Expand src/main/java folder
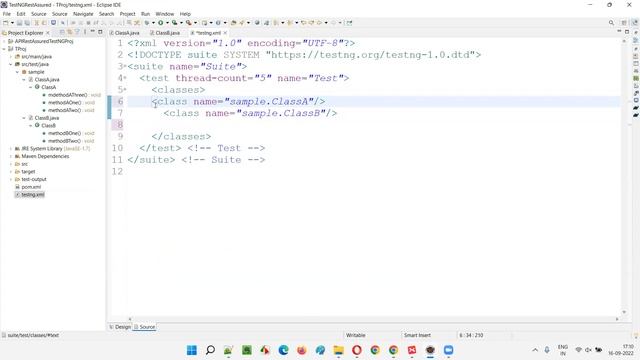This screenshot has height=360, width=640. (x=11, y=57)
